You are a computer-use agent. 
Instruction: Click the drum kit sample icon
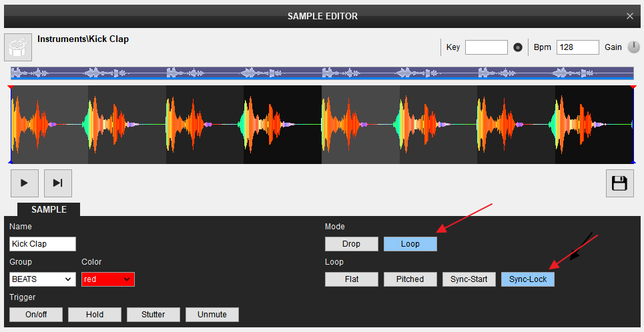[18, 47]
